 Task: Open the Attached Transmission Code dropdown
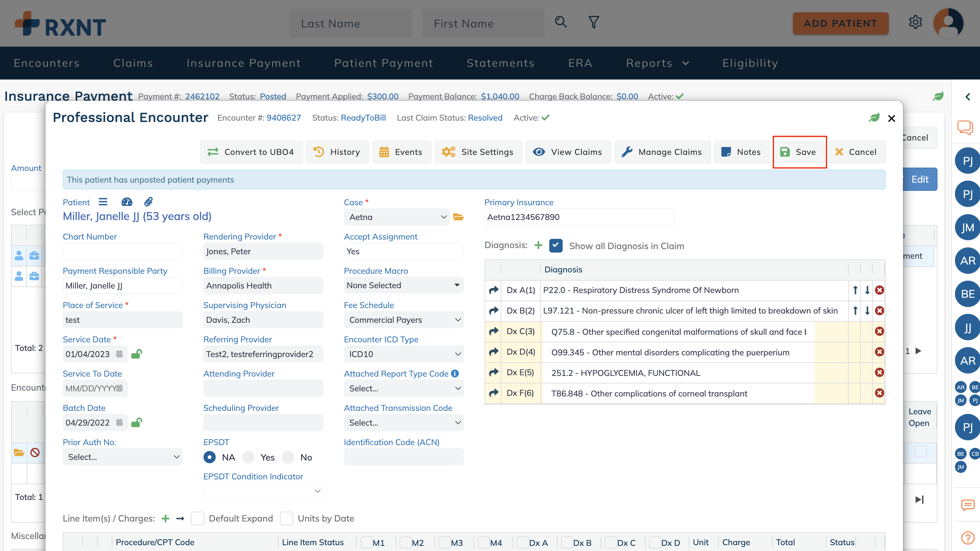point(404,423)
